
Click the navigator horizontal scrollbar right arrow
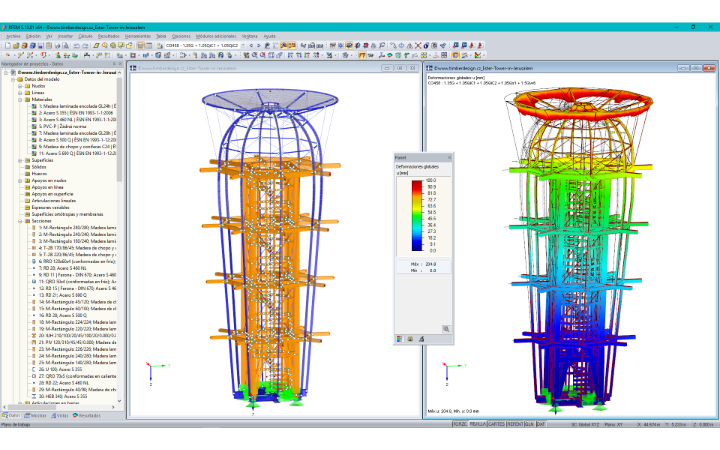point(113,407)
